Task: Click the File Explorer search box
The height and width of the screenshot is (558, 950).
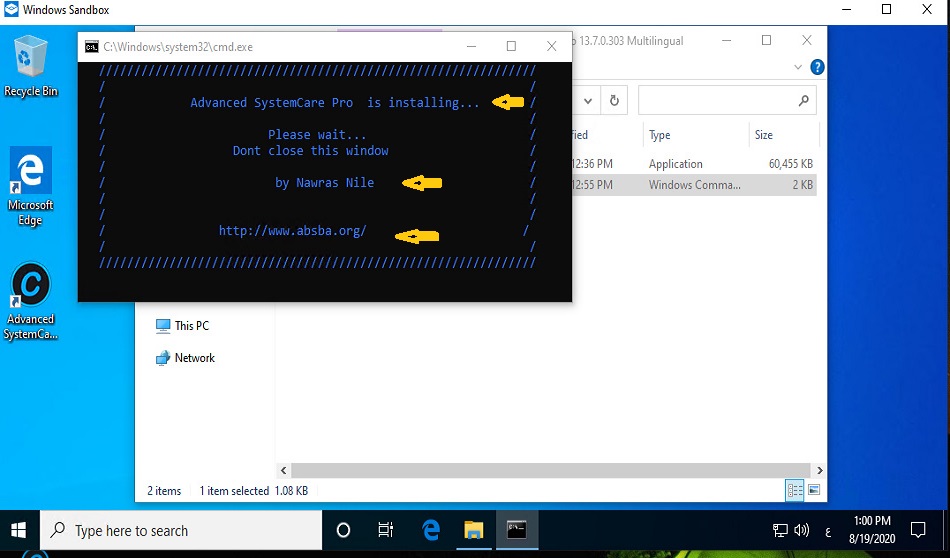Action: (x=718, y=100)
